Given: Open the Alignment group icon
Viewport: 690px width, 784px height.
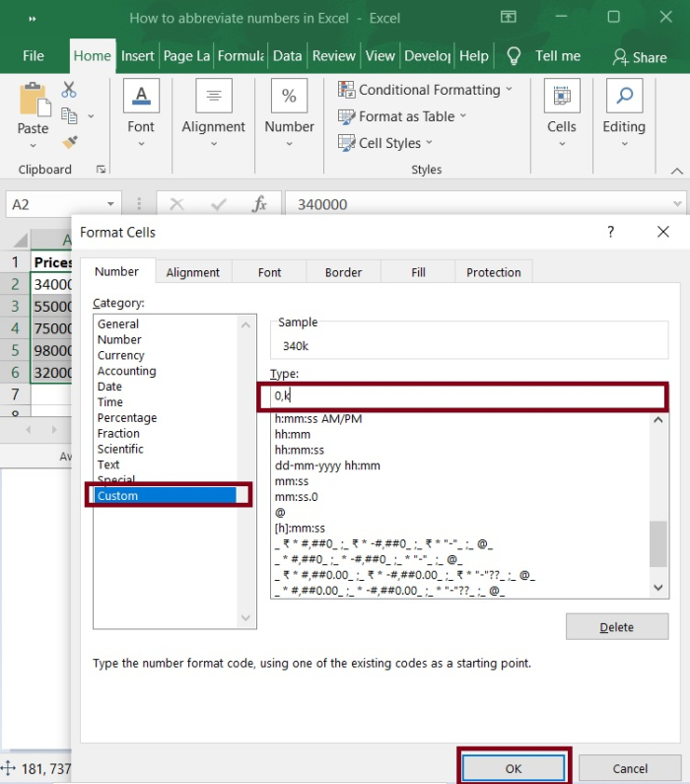Looking at the screenshot, I should [x=213, y=97].
